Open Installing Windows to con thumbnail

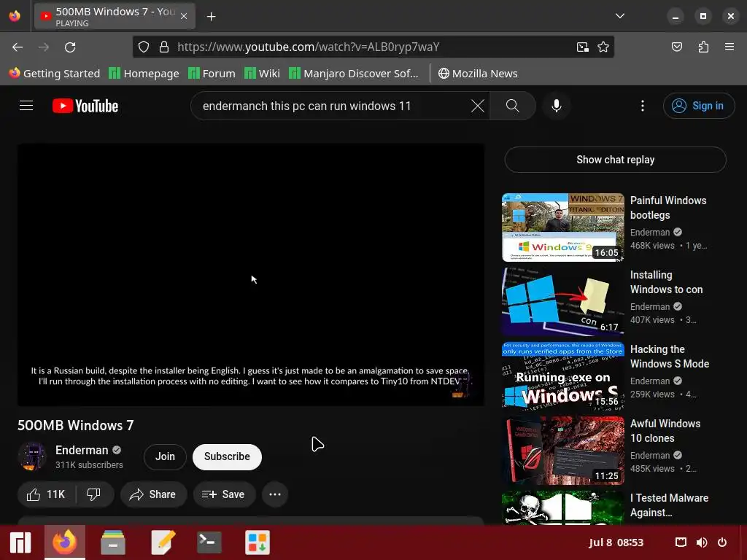(x=562, y=301)
